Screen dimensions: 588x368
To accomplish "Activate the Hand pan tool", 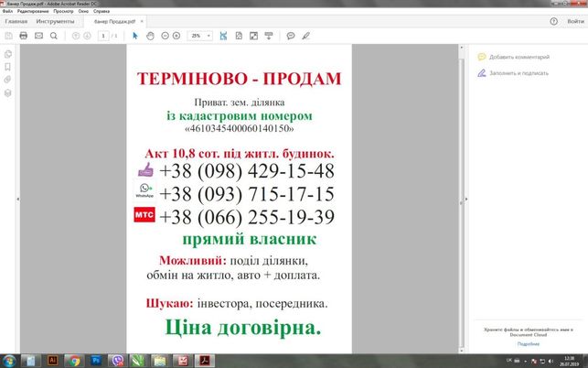I will (150, 36).
